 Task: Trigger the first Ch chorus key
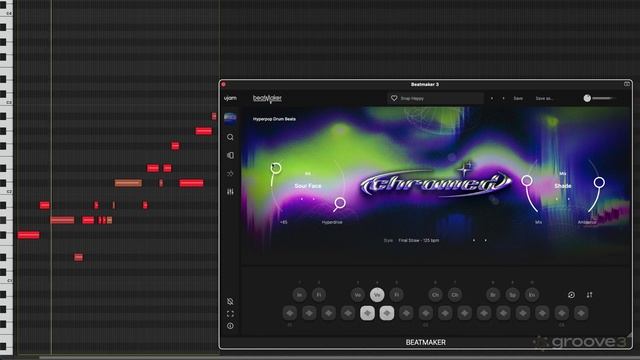435,295
